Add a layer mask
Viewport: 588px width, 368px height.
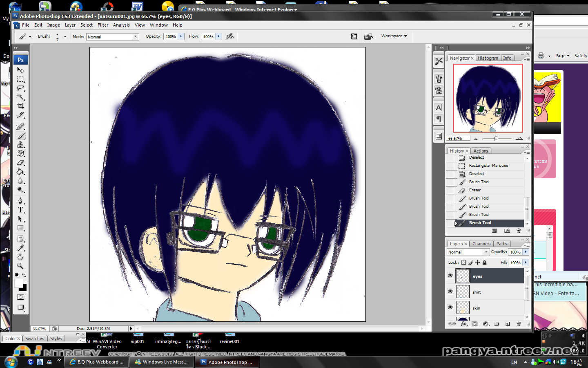[x=474, y=324]
